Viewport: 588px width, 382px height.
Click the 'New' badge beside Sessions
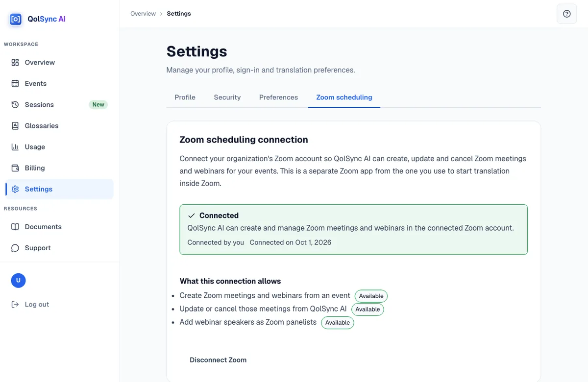click(98, 104)
